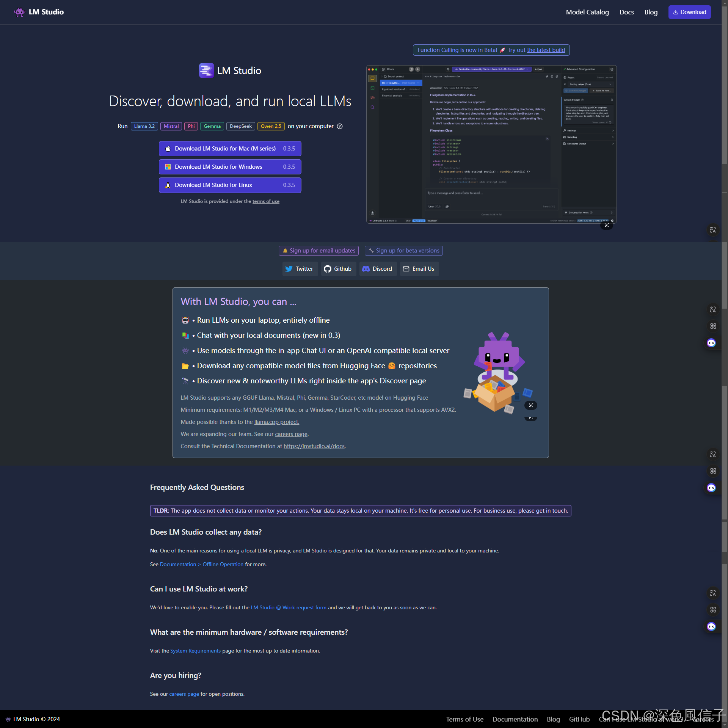Open the 'Sign up for beta versions' link
Viewport: 728px width, 728px height.
click(x=403, y=251)
